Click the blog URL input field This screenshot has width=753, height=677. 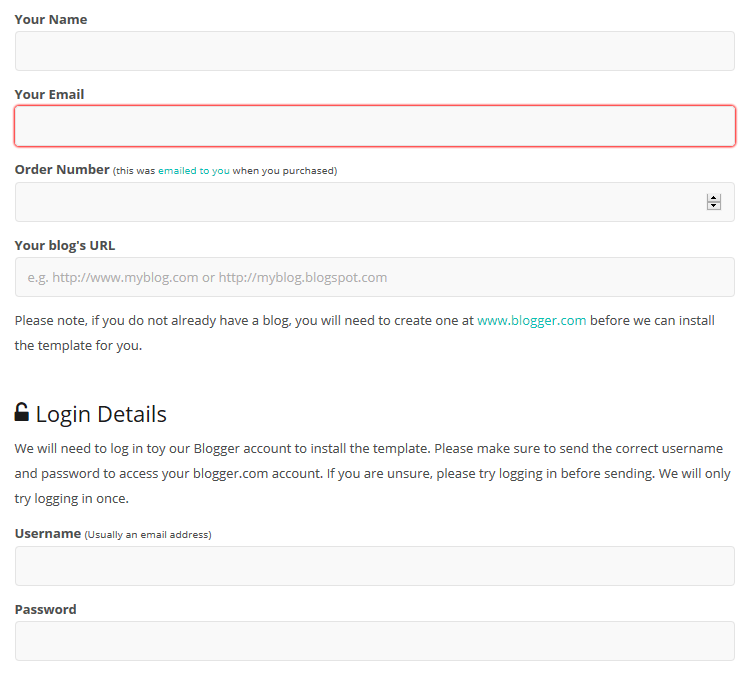pyautogui.click(x=375, y=277)
